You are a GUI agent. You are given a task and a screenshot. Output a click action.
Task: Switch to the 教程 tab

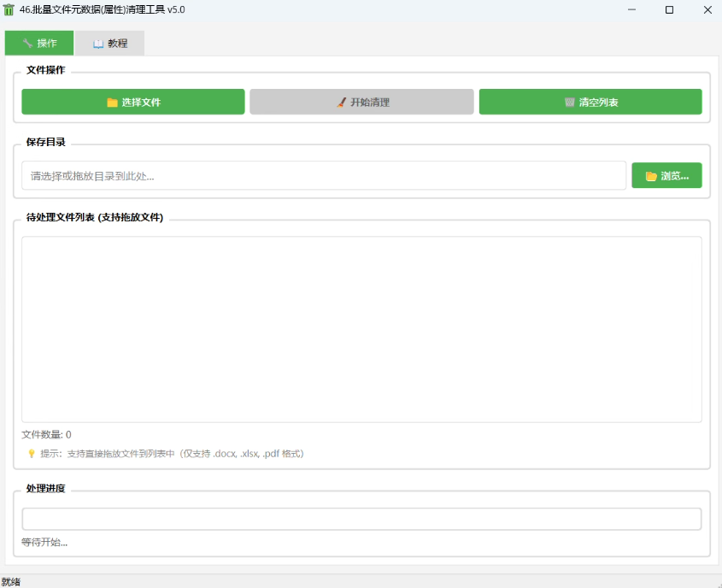tap(109, 44)
